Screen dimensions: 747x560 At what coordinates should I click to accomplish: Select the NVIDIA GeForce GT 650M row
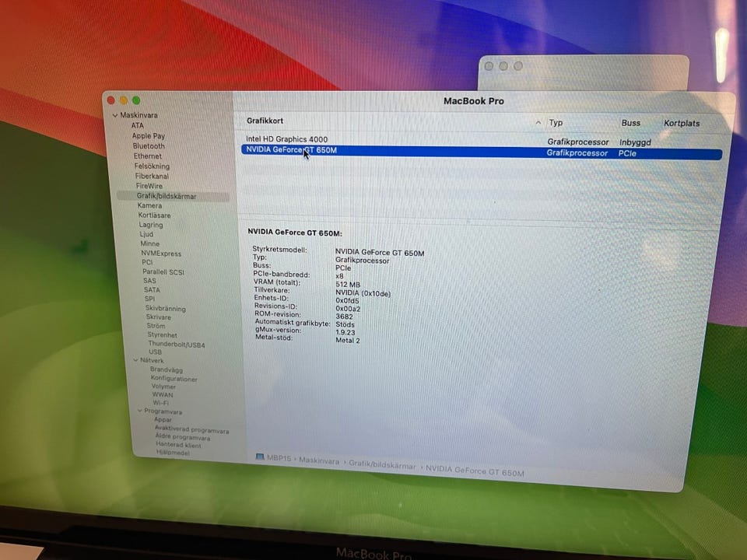(481, 152)
